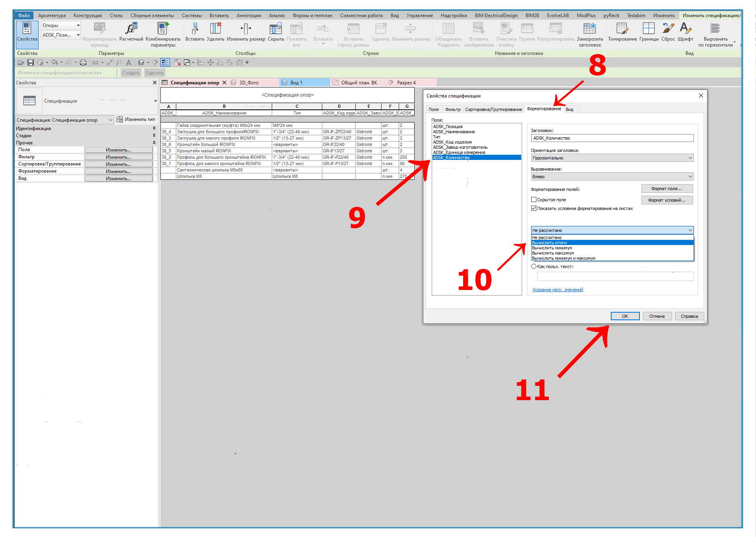This screenshot has width=756, height=537.
Task: Open the Опоры dropdown in the ribbon
Action: (x=61, y=25)
